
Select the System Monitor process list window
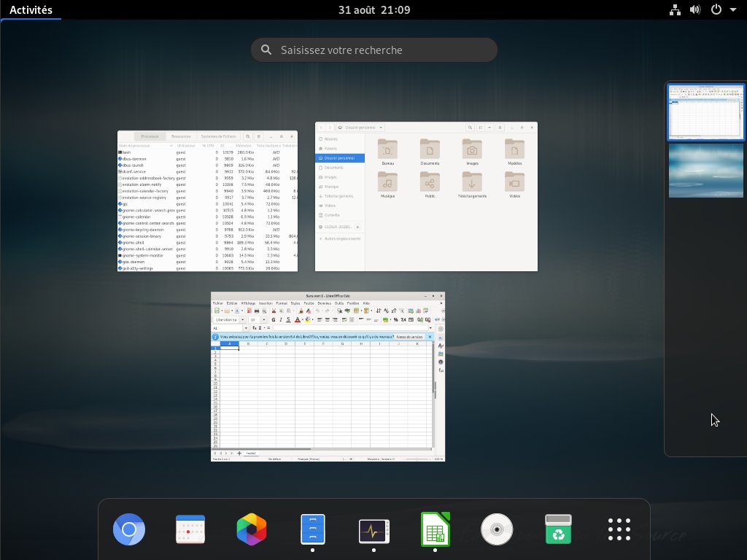click(208, 201)
